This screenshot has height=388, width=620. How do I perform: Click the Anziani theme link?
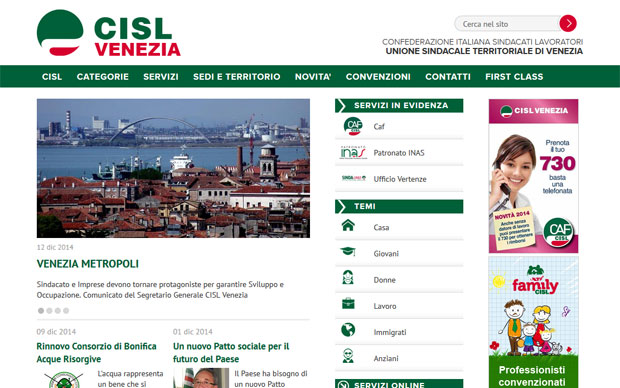click(386, 358)
